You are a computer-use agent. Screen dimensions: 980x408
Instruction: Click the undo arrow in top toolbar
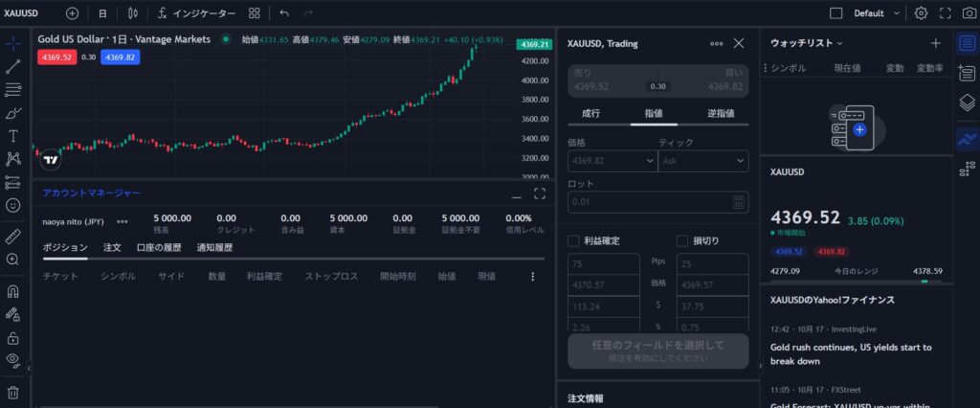pyautogui.click(x=284, y=13)
